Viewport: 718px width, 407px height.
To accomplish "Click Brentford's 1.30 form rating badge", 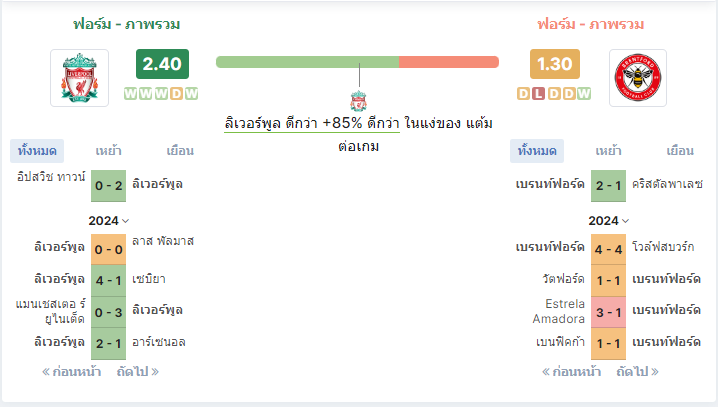I will pos(554,65).
